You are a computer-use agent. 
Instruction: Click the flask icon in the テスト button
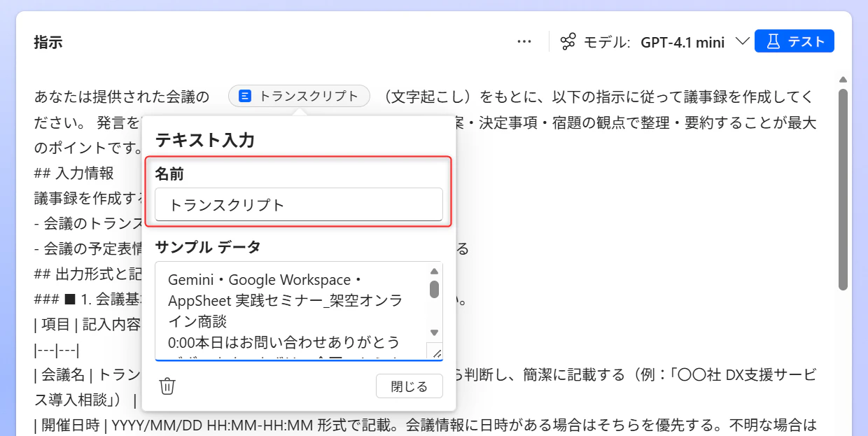773,42
